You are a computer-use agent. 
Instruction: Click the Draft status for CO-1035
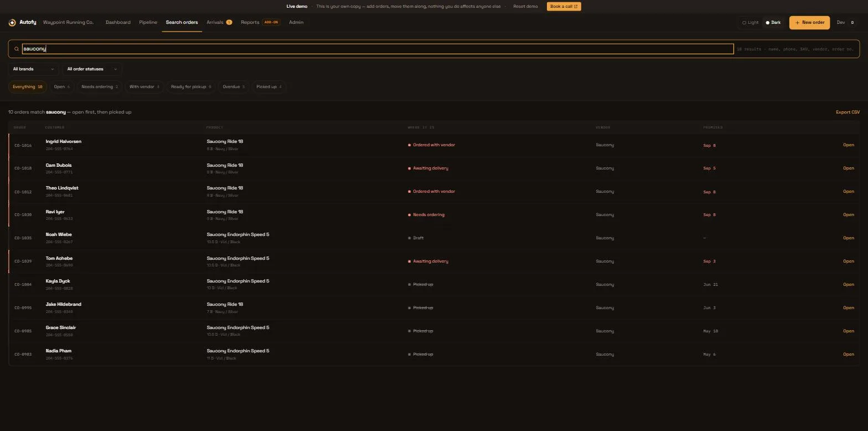point(416,238)
